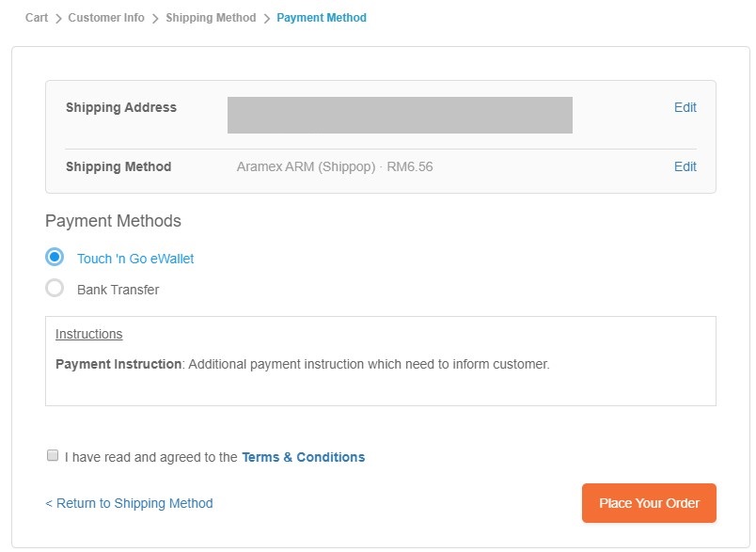Select the Touch 'n Go eWallet radio button

click(x=55, y=257)
